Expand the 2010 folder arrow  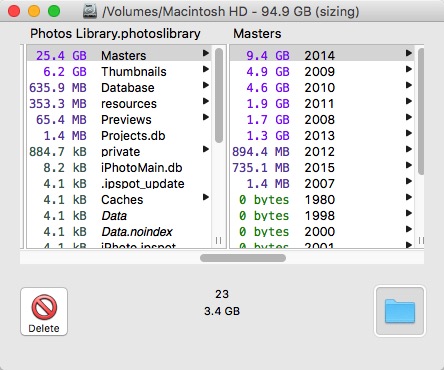[409, 85]
